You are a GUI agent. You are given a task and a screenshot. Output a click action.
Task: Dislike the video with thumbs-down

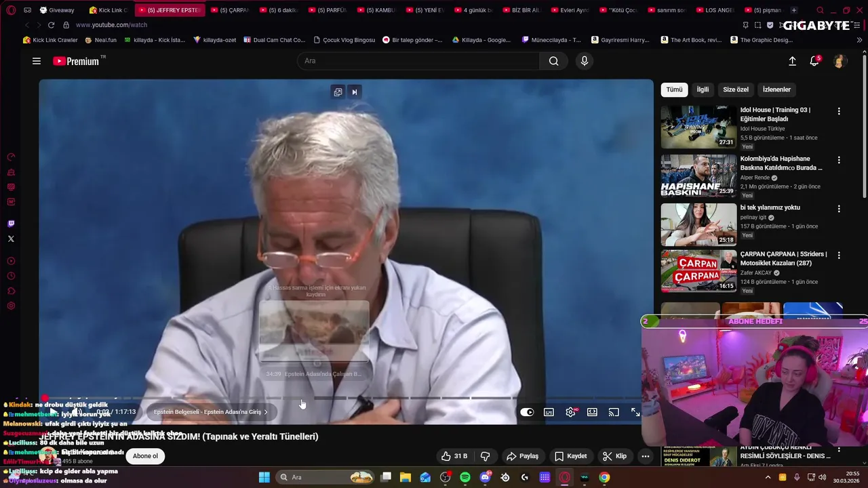point(485,456)
